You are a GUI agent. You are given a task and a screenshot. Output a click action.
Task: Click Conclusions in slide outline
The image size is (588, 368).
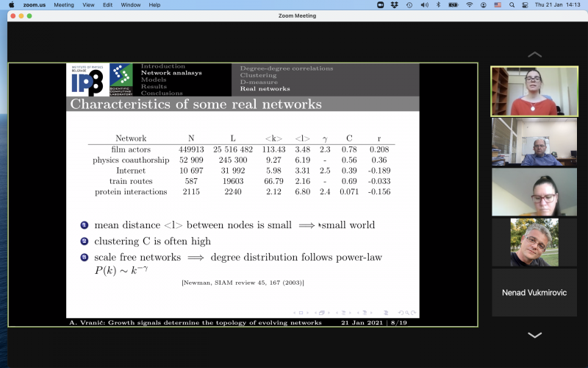click(x=162, y=93)
